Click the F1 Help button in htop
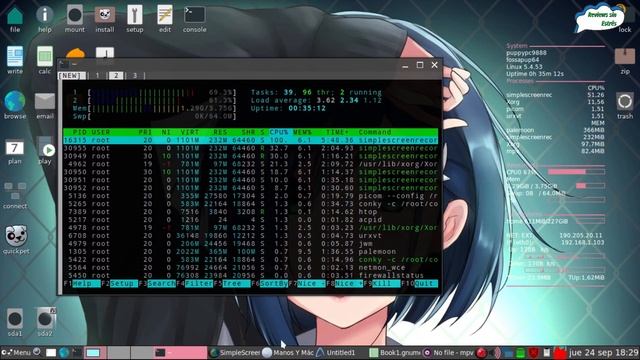The height and width of the screenshot is (360, 640). point(82,284)
